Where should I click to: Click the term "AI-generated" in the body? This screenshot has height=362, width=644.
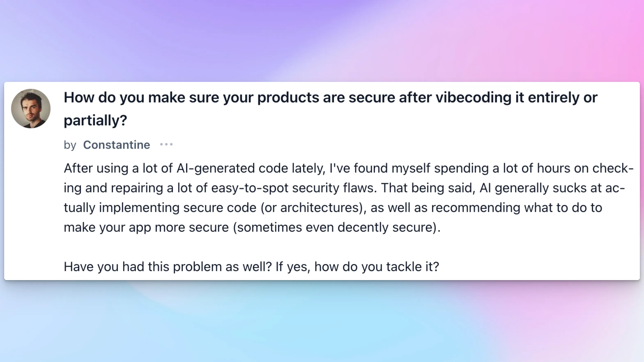tap(215, 168)
